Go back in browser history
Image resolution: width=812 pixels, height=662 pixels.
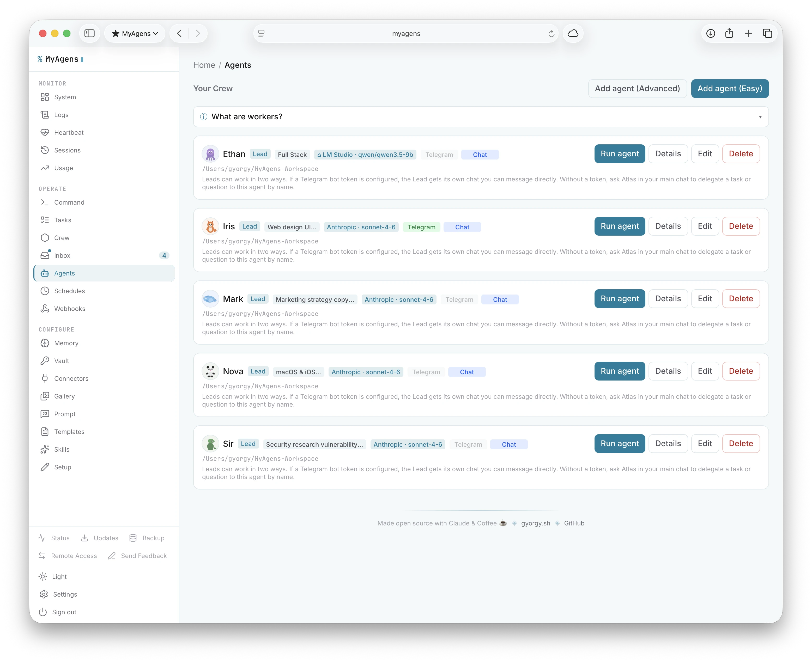pos(179,33)
